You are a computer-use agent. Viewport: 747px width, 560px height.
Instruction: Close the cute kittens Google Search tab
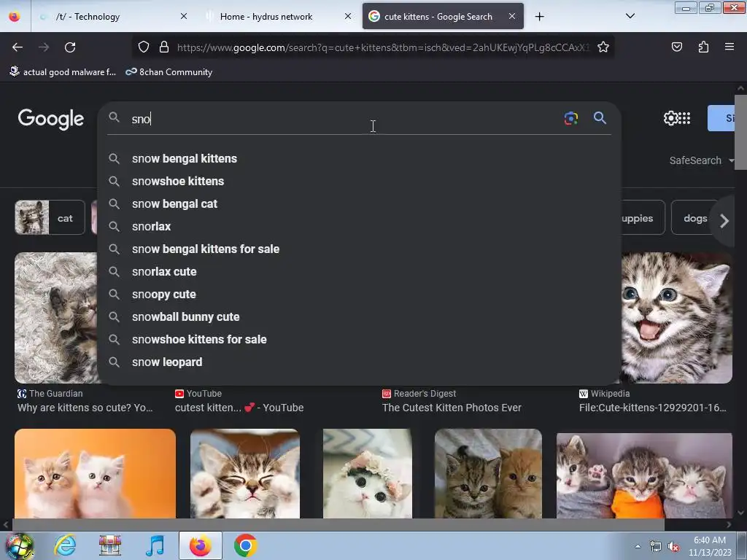[512, 16]
